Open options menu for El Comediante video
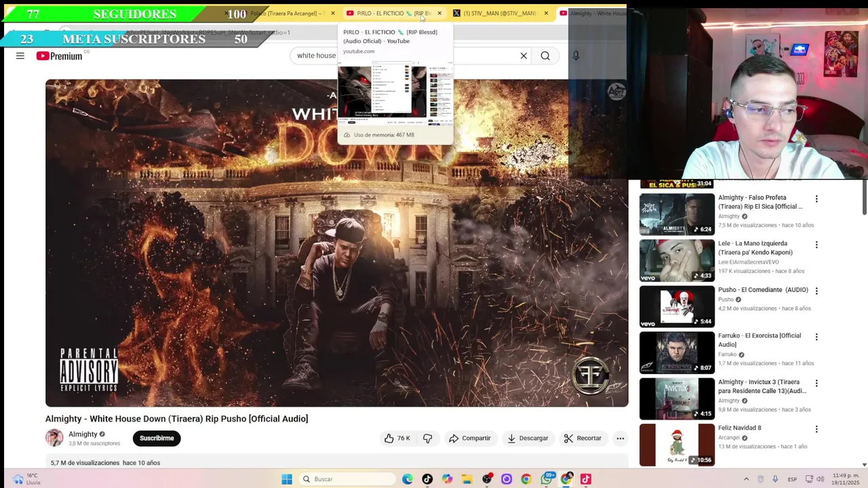Image resolution: width=868 pixels, height=488 pixels. [x=816, y=291]
